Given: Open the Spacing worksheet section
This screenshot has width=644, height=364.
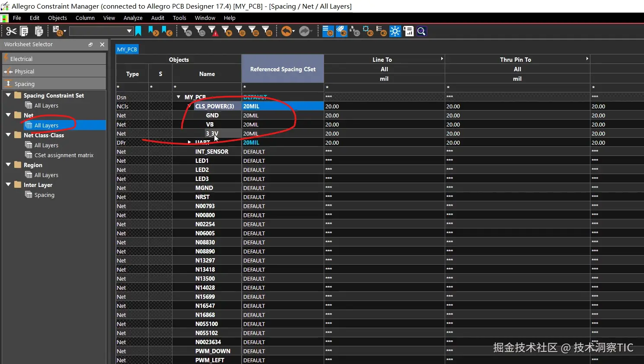Looking at the screenshot, I should click(x=54, y=84).
